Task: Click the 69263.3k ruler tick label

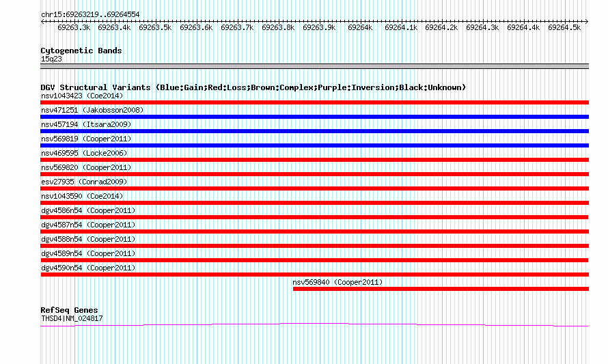Action: 74,27
